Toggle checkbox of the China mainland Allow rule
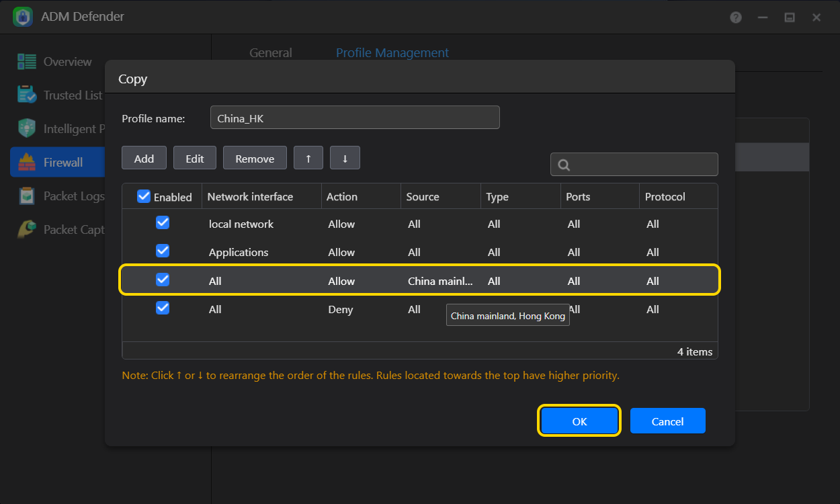 click(163, 280)
